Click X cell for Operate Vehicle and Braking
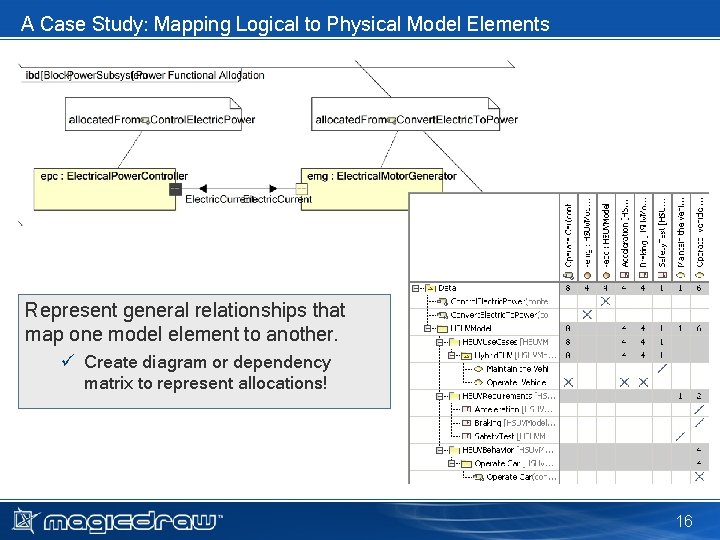Viewport: 720px width, 540px height. [643, 382]
